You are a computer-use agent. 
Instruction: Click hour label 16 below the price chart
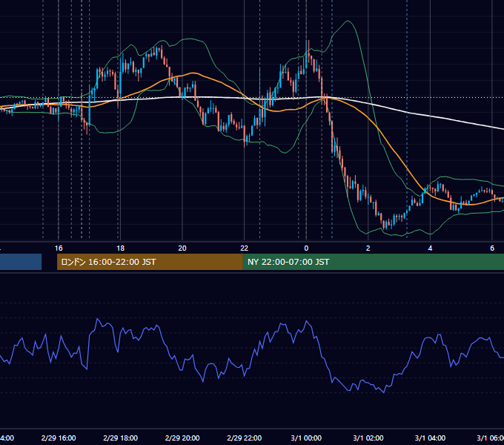point(59,248)
